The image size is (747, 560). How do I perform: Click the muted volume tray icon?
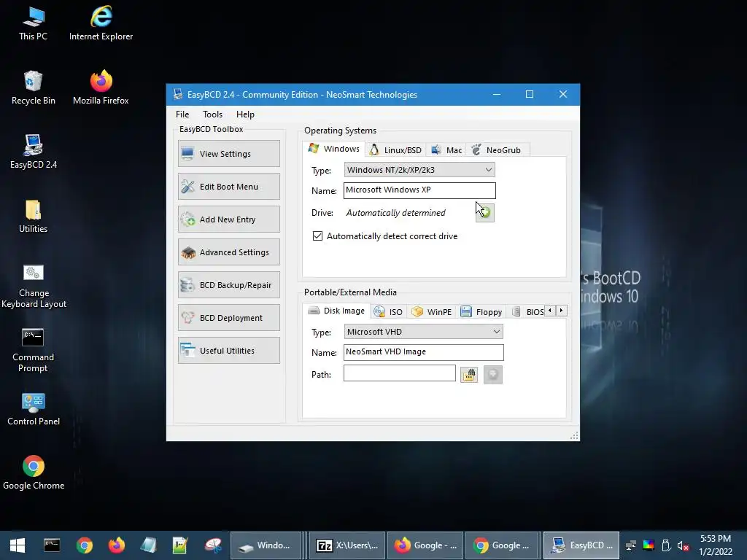coord(683,545)
